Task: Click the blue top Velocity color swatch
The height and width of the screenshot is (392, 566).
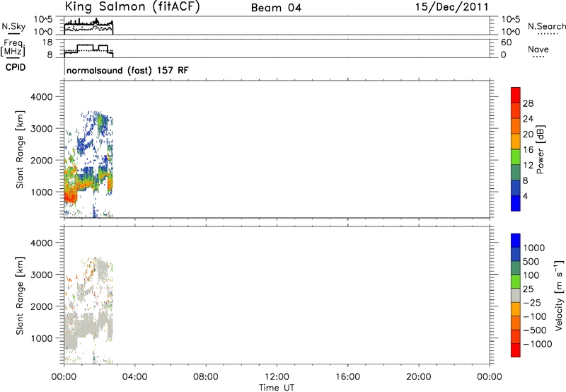Action: click(516, 241)
